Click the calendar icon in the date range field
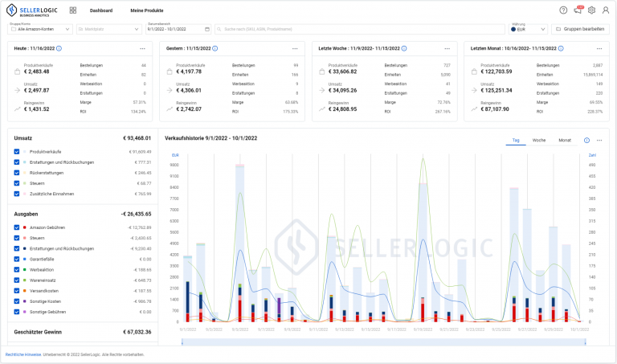The width and height of the screenshot is (617, 364). click(207, 29)
